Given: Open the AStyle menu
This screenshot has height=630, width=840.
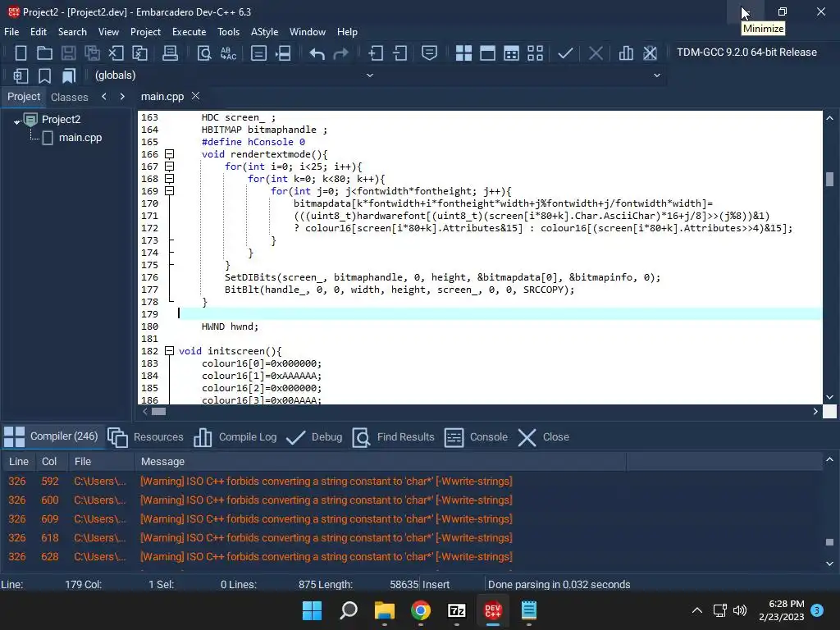Looking at the screenshot, I should pos(265,32).
